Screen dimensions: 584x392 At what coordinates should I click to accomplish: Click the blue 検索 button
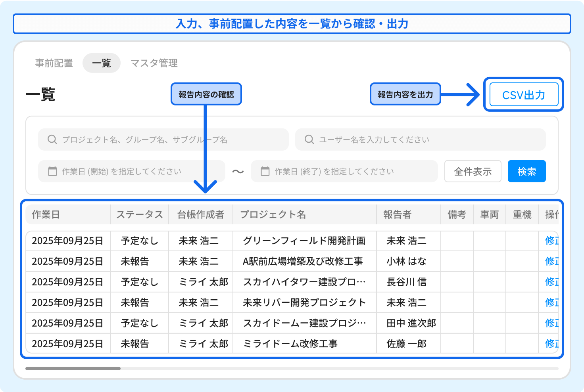[x=526, y=171]
